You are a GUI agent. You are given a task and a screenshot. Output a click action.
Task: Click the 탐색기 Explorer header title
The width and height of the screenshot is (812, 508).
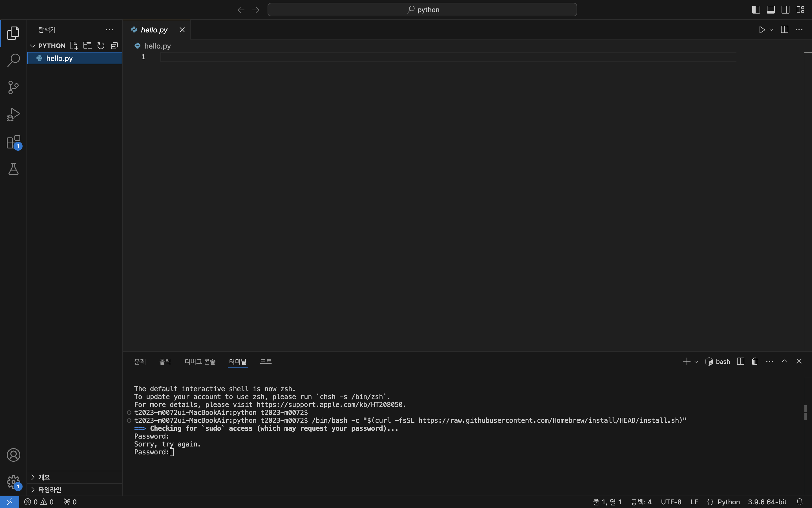tap(47, 30)
